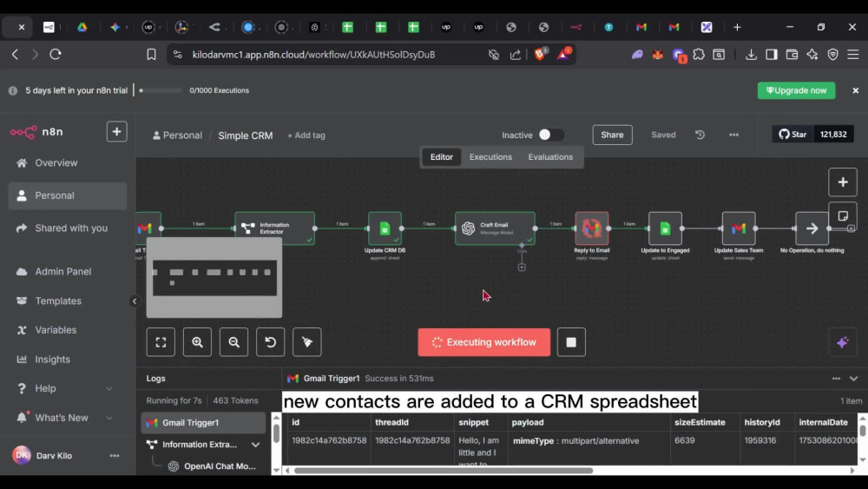Open the workflow more options menu

coord(733,135)
